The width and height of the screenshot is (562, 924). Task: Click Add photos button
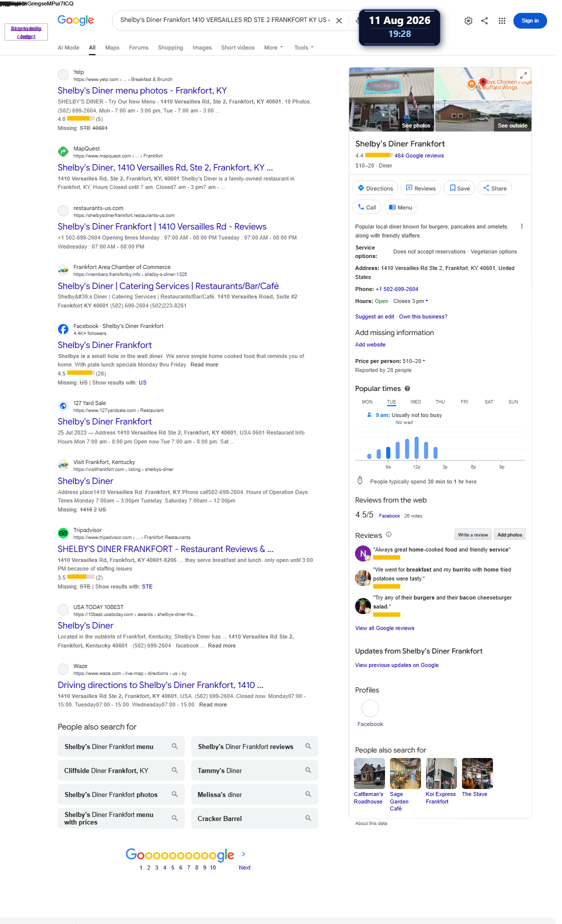pyautogui.click(x=509, y=534)
